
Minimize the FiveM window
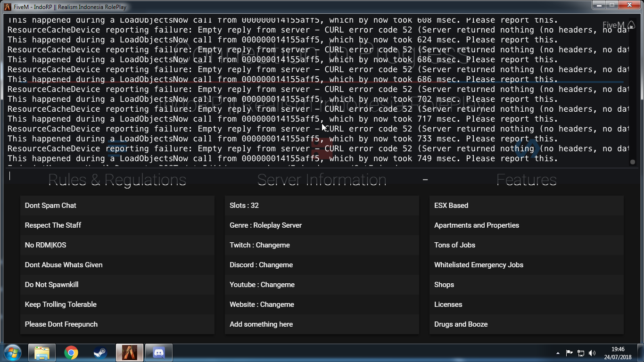599,6
